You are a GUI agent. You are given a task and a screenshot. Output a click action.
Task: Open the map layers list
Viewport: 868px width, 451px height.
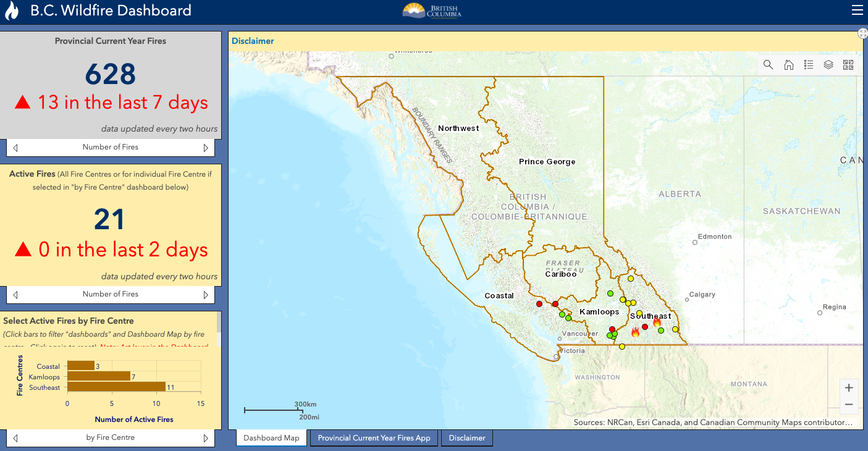click(828, 65)
